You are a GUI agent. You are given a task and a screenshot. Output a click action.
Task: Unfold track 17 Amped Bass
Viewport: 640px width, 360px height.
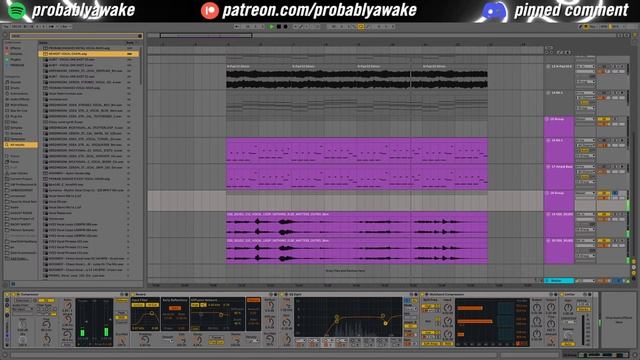point(547,167)
